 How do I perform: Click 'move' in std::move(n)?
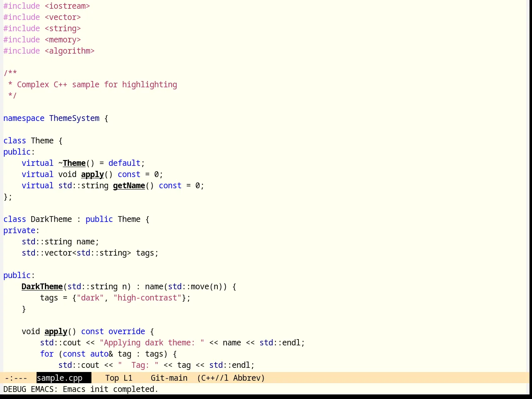(200, 286)
